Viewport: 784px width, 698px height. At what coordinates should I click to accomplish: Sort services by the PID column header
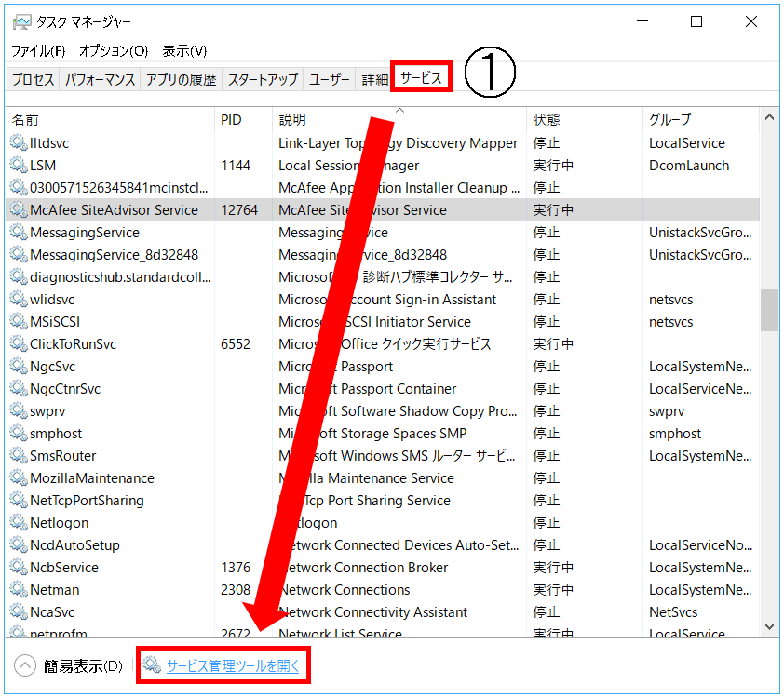click(231, 120)
